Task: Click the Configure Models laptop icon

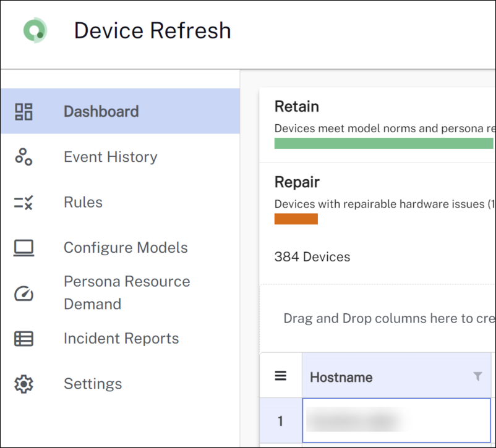Action: (x=24, y=248)
